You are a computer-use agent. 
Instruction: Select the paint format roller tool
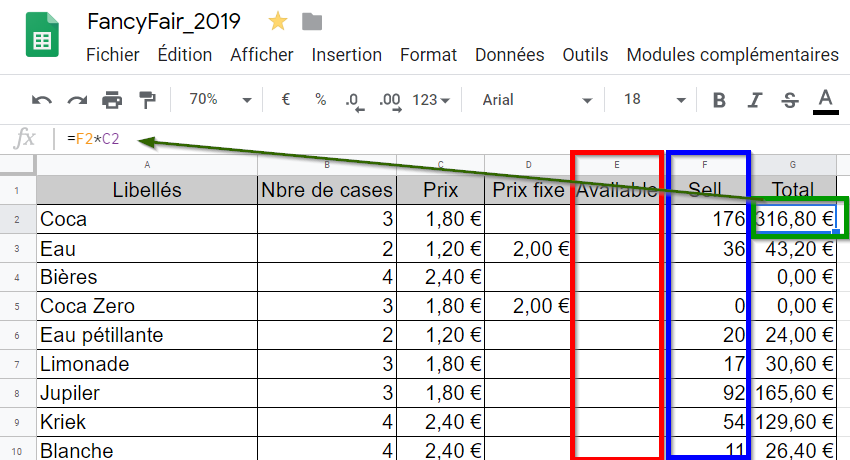click(x=147, y=100)
